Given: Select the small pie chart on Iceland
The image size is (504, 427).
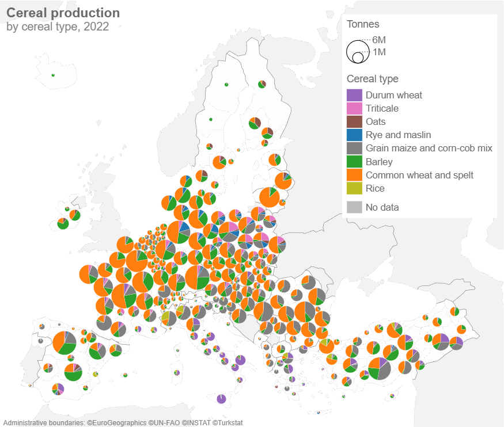Looking at the screenshot, I should coord(53,75).
